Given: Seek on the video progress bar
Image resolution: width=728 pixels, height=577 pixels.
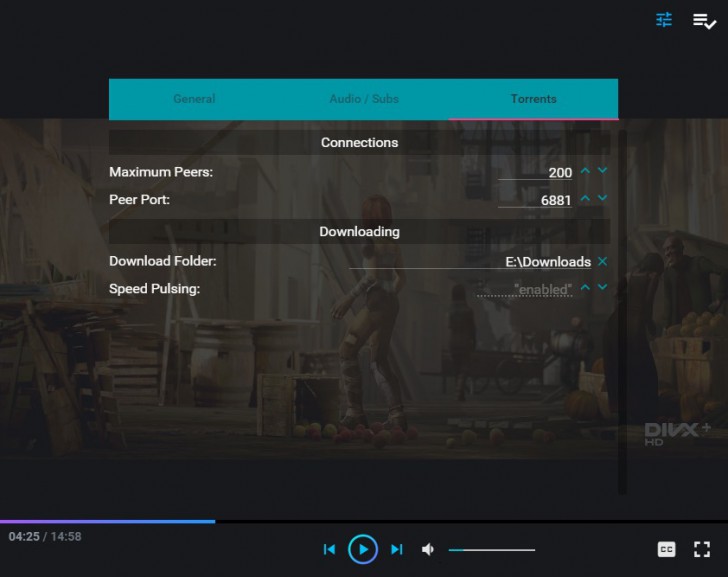Looking at the screenshot, I should point(364,522).
